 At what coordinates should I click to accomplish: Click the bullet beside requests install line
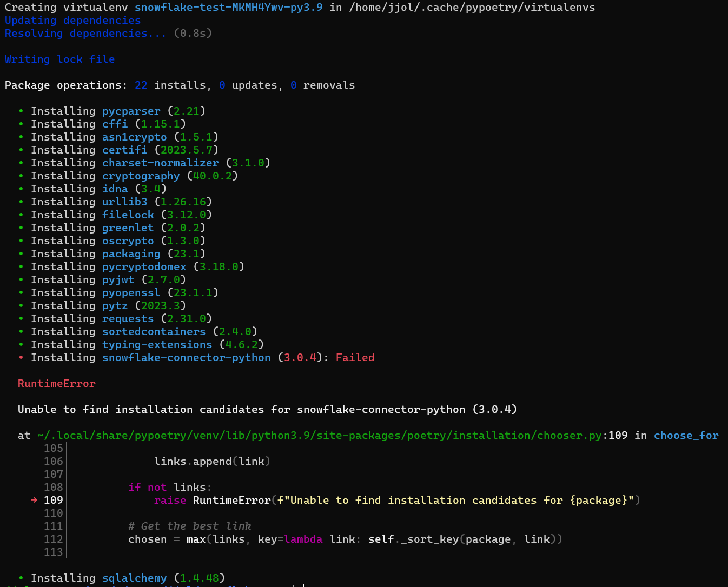tap(21, 318)
